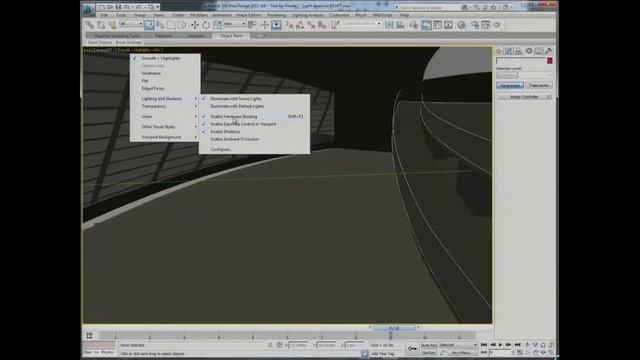The image size is (640, 360).
Task: Open the key mode Selected dropdown
Action: click(x=458, y=345)
